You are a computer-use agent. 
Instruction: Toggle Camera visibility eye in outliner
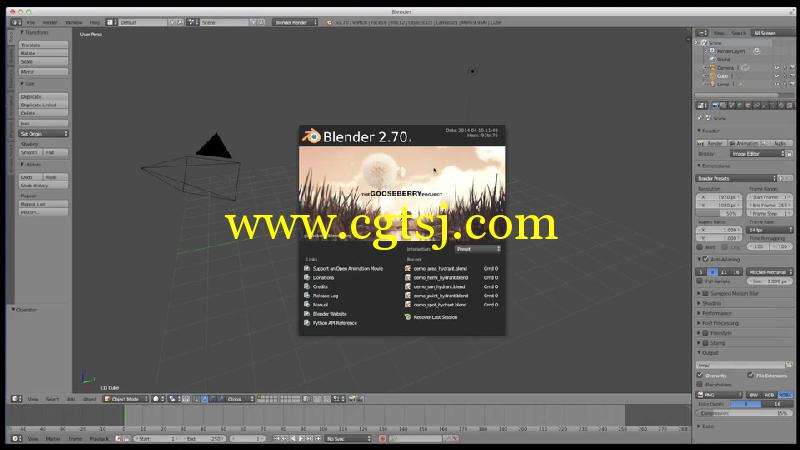click(777, 67)
